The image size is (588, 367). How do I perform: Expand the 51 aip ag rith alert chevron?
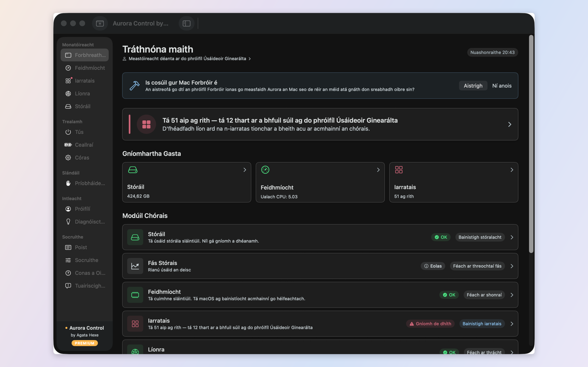509,124
